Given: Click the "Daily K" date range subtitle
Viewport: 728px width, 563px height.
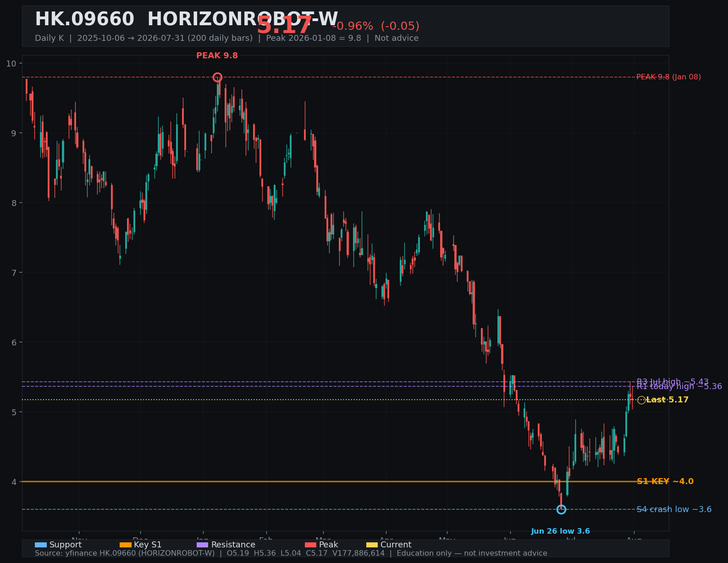Looking at the screenshot, I should click(x=226, y=38).
